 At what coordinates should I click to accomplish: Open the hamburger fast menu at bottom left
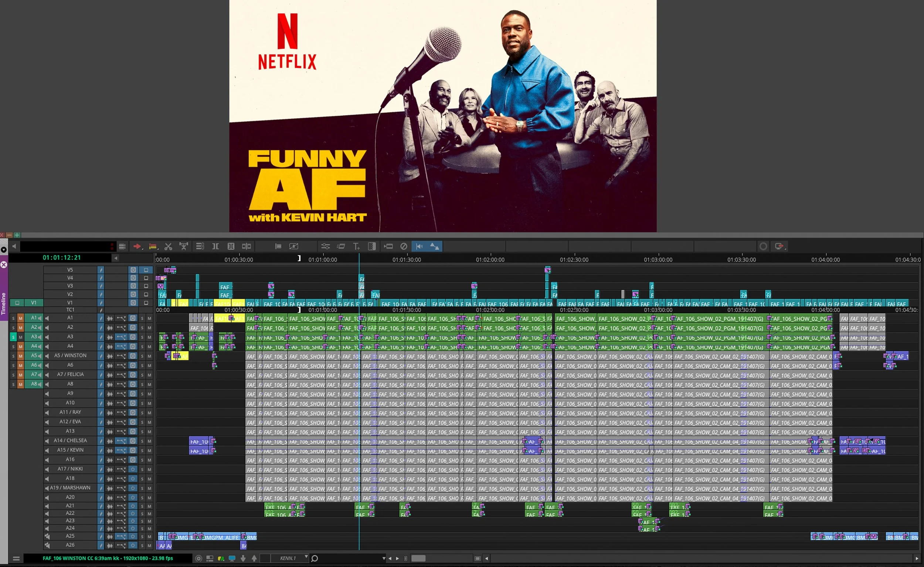pos(16,558)
